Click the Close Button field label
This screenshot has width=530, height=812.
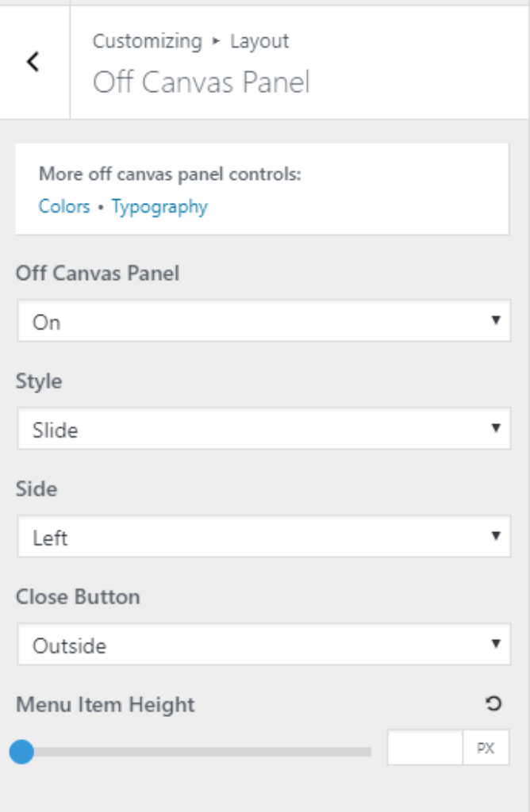click(x=78, y=596)
